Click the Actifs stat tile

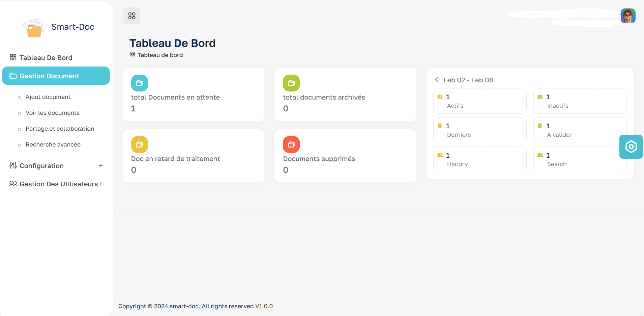(x=479, y=101)
